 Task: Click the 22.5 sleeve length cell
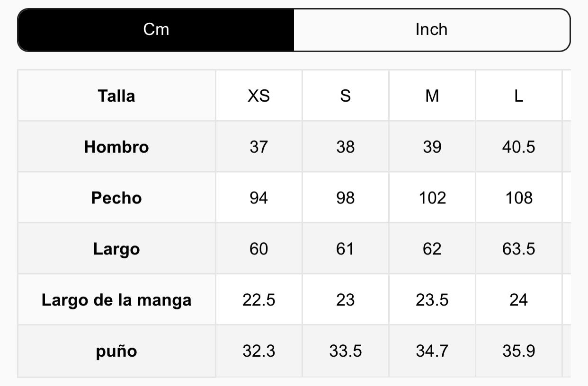[258, 300]
